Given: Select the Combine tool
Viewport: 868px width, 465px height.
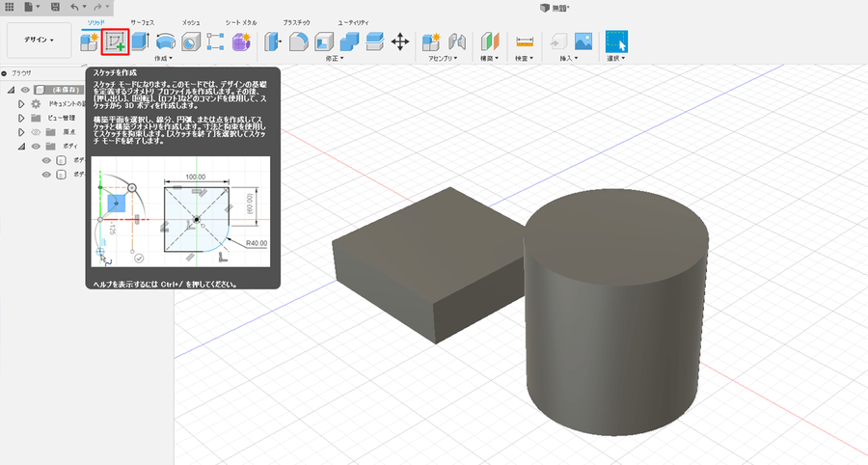Looking at the screenshot, I should click(x=349, y=41).
